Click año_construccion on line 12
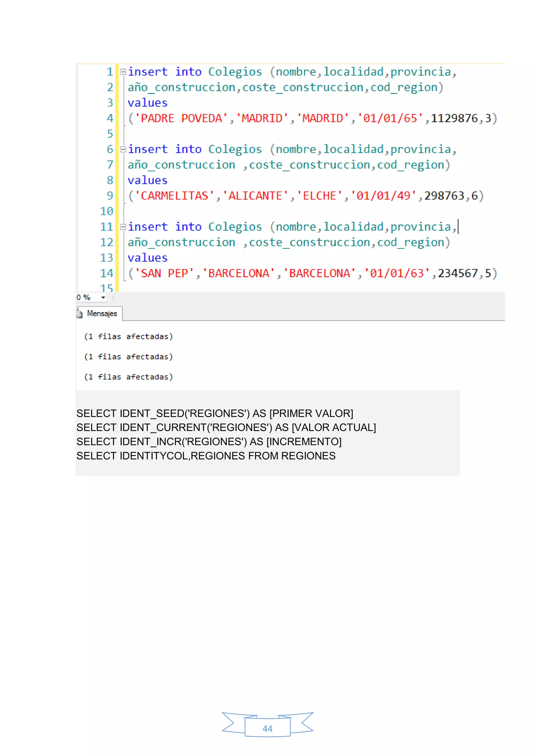The width and height of the screenshot is (535, 756). click(182, 242)
